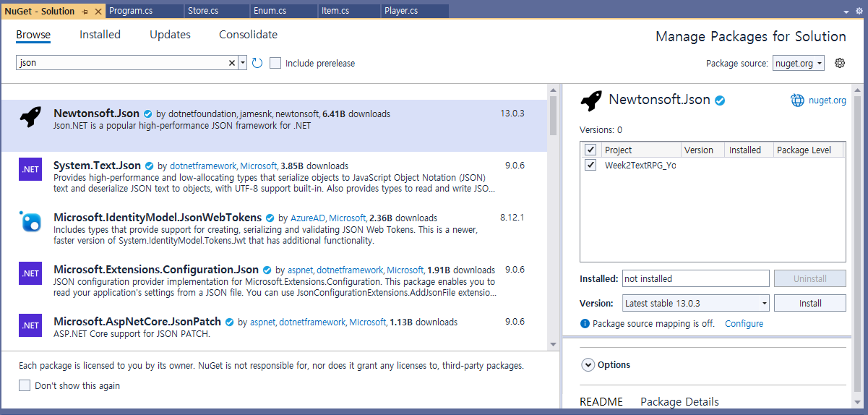
Task: Click the Install button
Action: (x=809, y=303)
